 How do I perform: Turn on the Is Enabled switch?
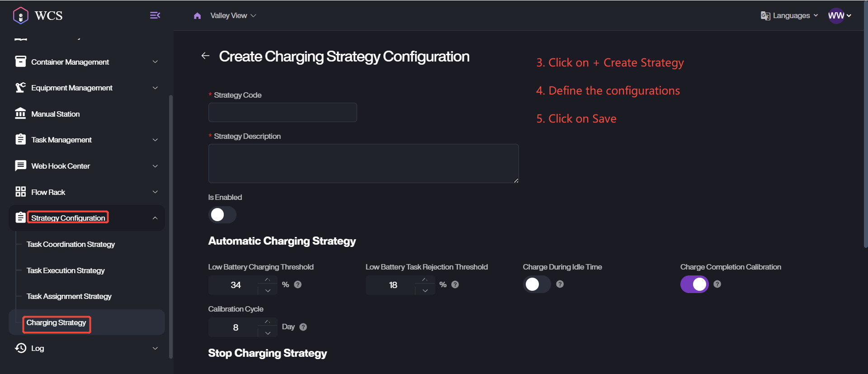222,215
